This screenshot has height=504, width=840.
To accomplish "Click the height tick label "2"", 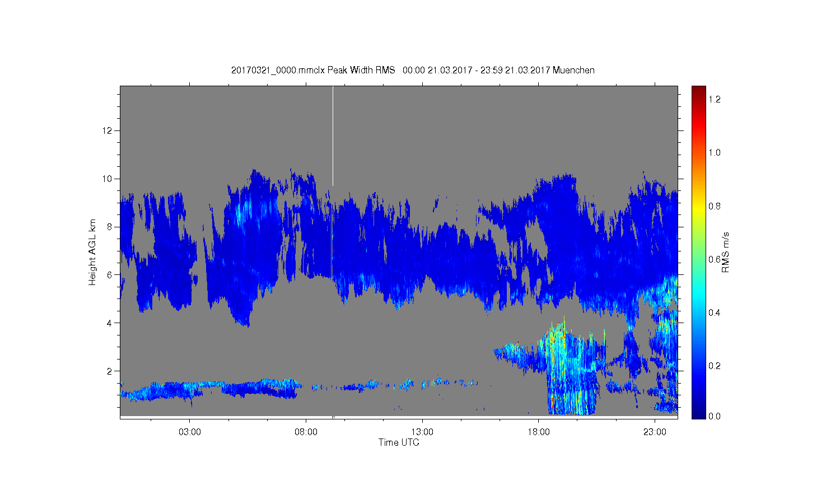I will 110,371.
